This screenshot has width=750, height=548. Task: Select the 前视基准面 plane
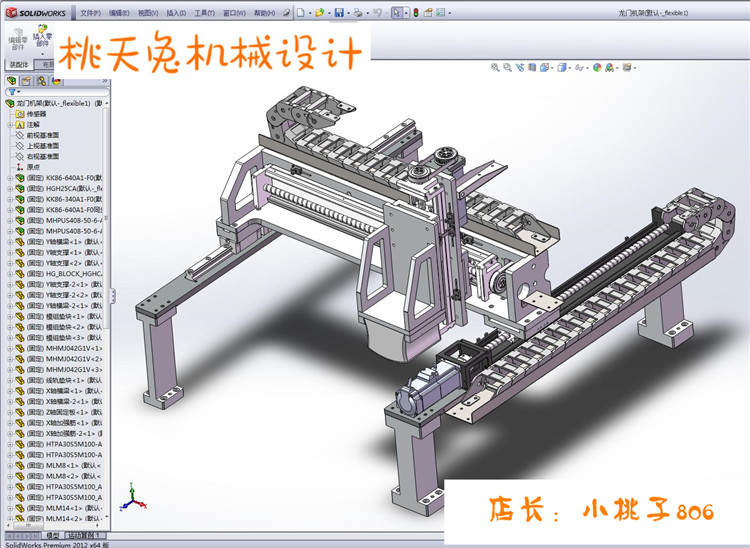pos(38,135)
